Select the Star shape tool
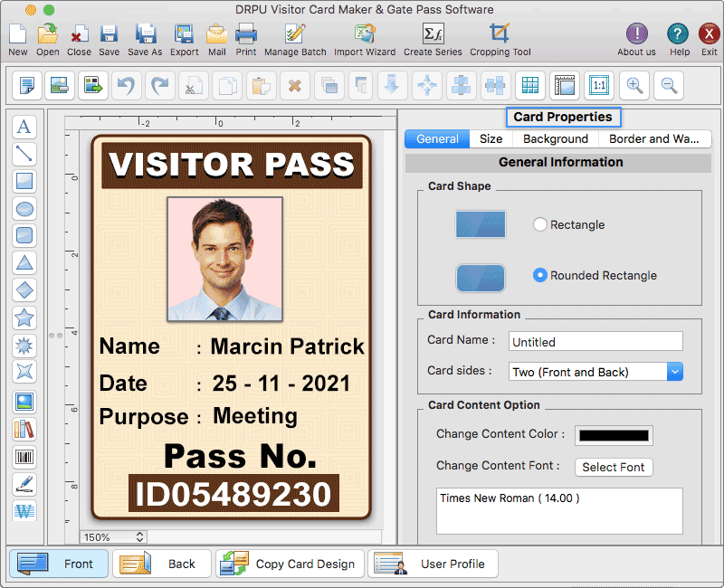724x588 pixels. coord(24,318)
